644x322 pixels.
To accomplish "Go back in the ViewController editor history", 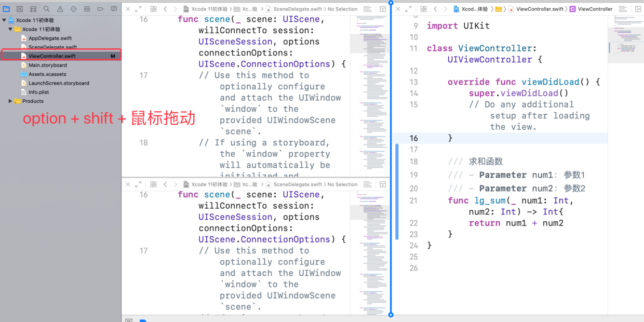I will coord(435,9).
